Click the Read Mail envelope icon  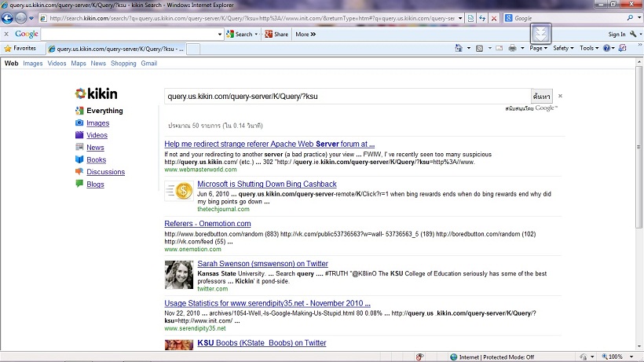[x=499, y=49]
